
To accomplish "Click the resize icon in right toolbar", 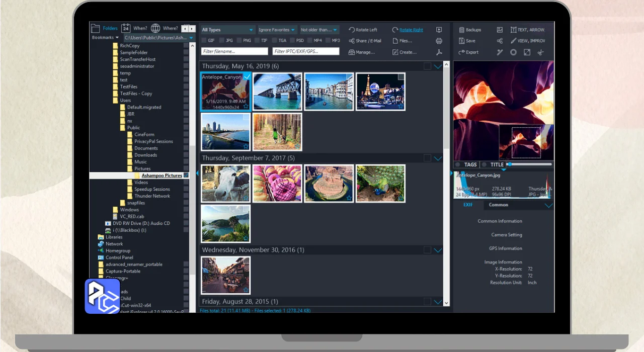I will [527, 52].
